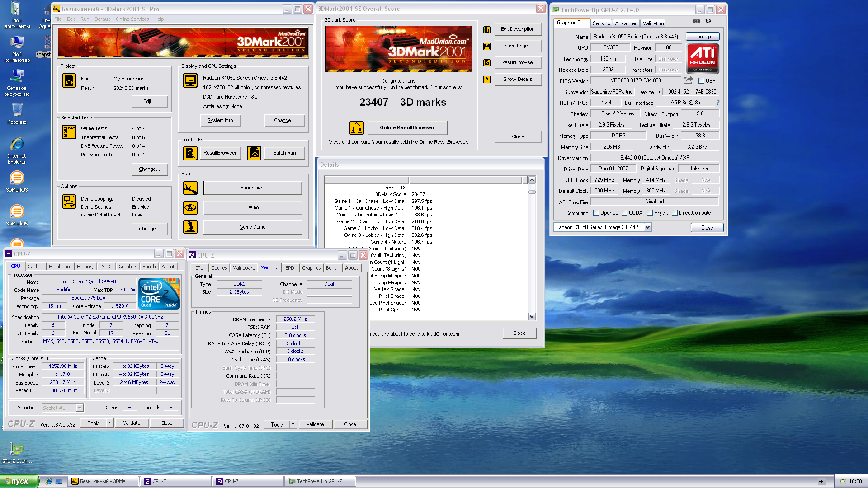Click the Save Project floppy icon
Viewport: 868px width, 488px height.
(x=487, y=47)
